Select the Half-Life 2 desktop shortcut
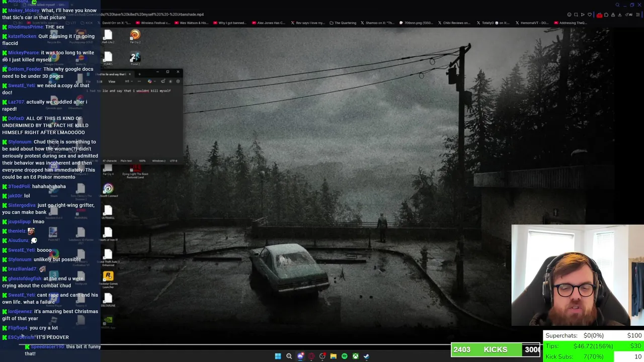 (x=108, y=36)
